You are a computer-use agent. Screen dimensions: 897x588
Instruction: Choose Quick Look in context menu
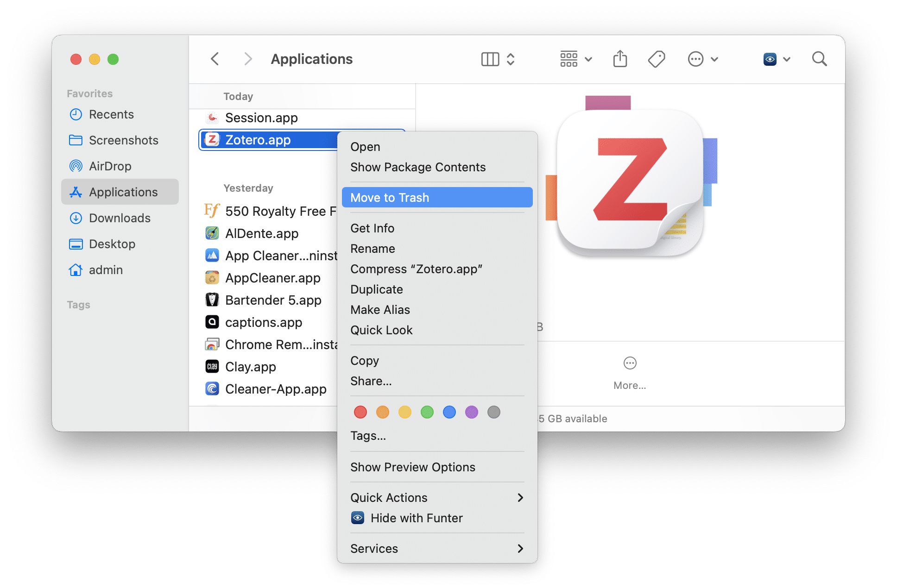coord(437,330)
